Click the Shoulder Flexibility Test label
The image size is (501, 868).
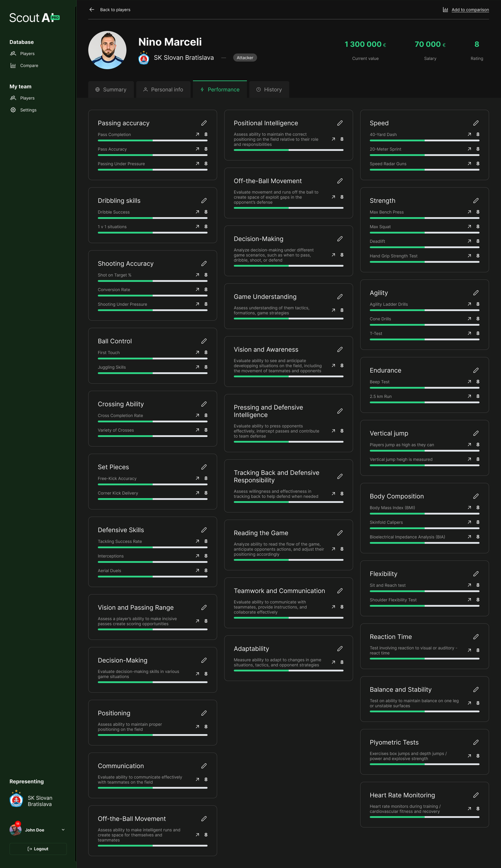click(393, 599)
